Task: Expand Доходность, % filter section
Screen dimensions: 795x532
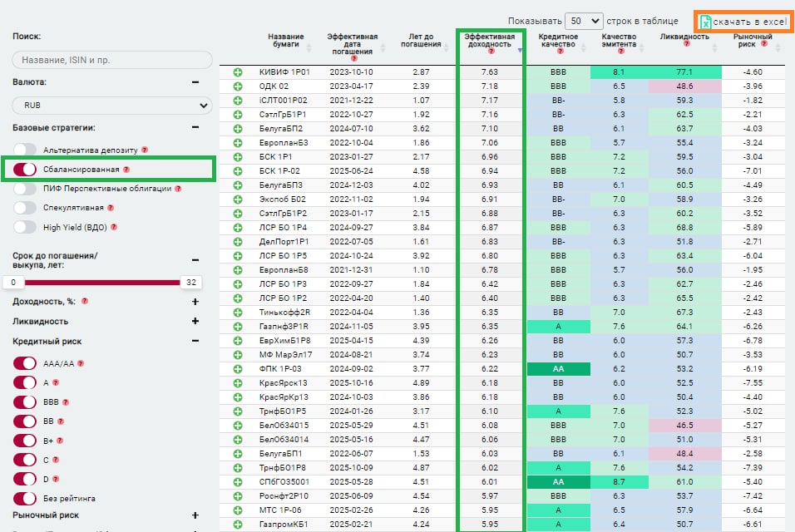Action: 195,302
